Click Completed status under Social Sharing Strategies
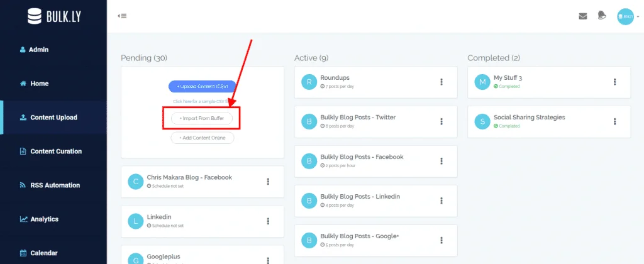The image size is (644, 264). pos(507,126)
